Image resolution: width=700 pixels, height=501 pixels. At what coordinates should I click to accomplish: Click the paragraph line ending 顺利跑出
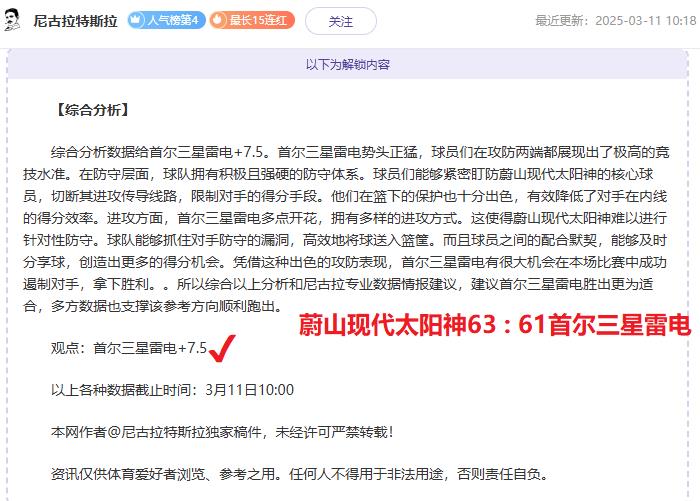tap(153, 306)
